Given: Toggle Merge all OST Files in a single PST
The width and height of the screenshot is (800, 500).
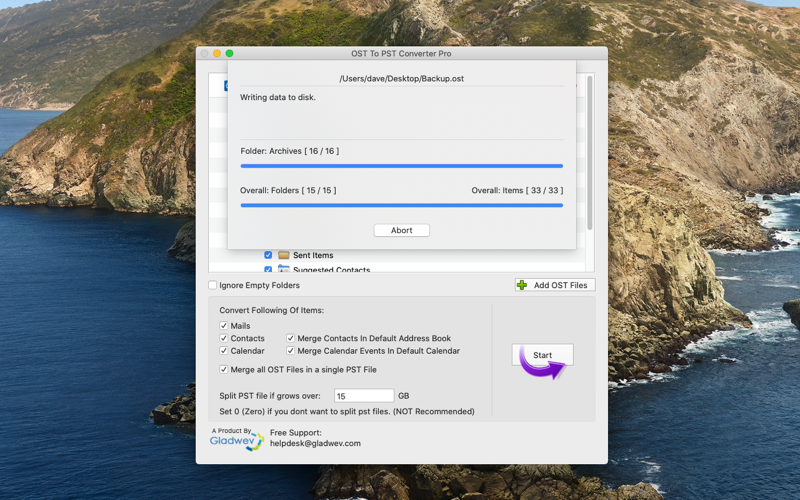Looking at the screenshot, I should 223,369.
